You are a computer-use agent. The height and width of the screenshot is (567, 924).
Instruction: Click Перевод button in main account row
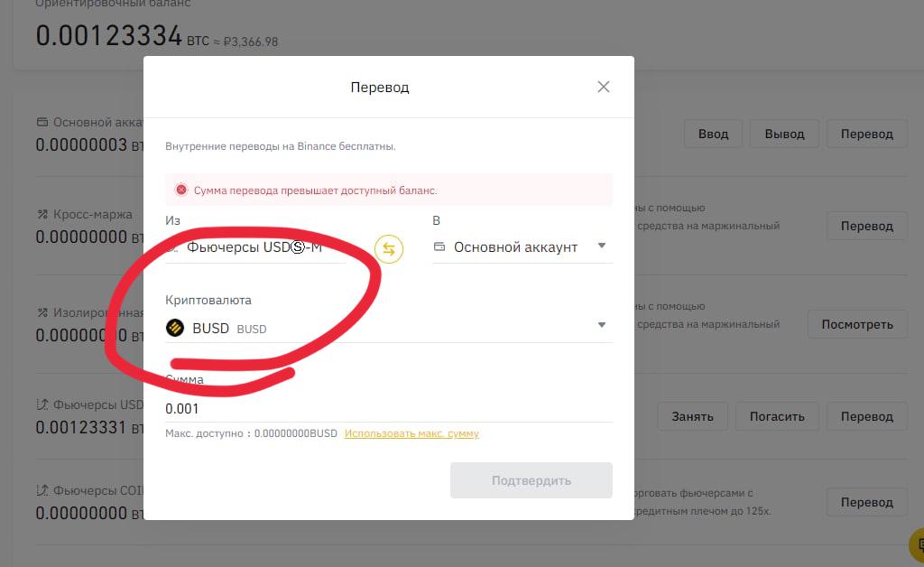(866, 134)
